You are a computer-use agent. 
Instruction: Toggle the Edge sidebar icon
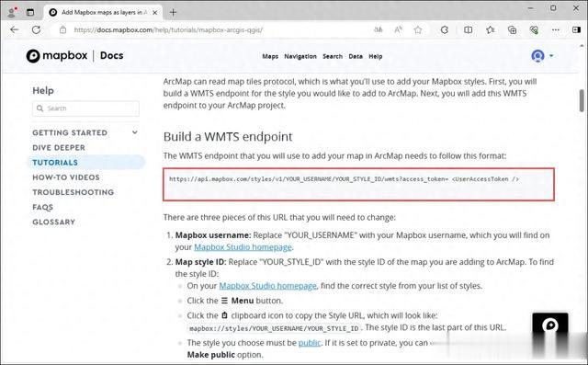576,29
